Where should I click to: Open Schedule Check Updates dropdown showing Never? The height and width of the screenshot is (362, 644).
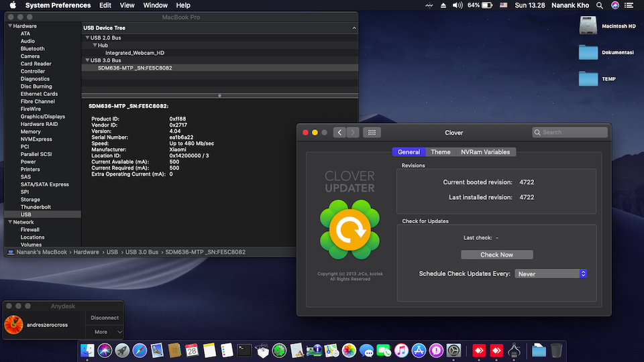pyautogui.click(x=550, y=274)
